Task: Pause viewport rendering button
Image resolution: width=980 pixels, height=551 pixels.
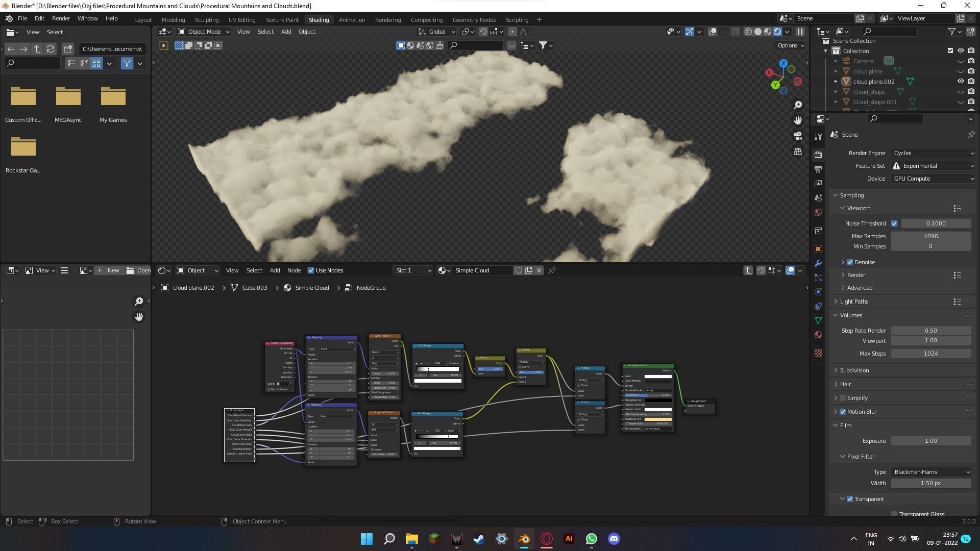Action: [800, 32]
